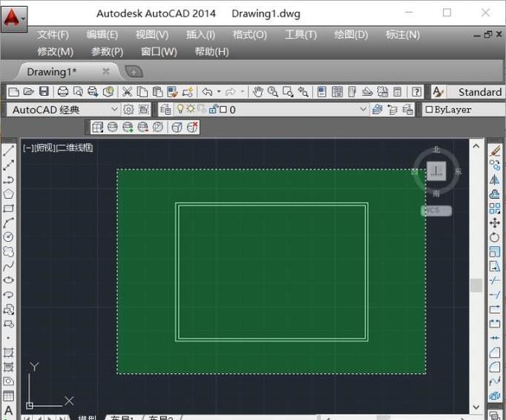Expand the layer list dropdown

point(363,109)
